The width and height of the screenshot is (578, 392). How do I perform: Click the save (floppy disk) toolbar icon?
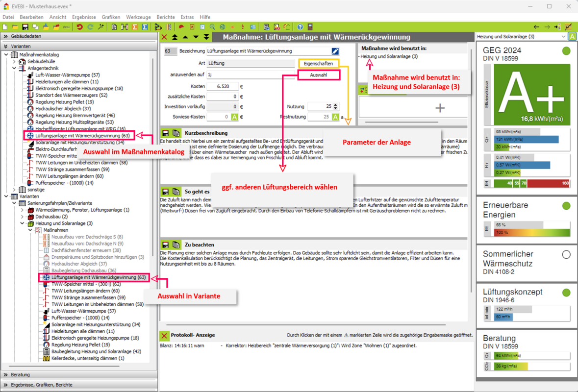pos(25,27)
